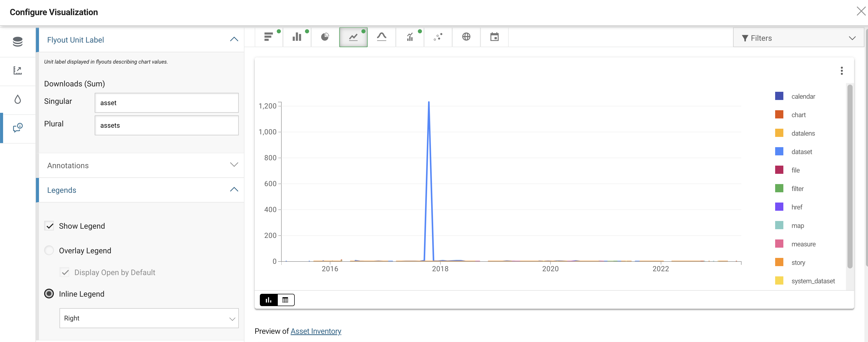Edit the Plural unit label field

click(x=166, y=125)
